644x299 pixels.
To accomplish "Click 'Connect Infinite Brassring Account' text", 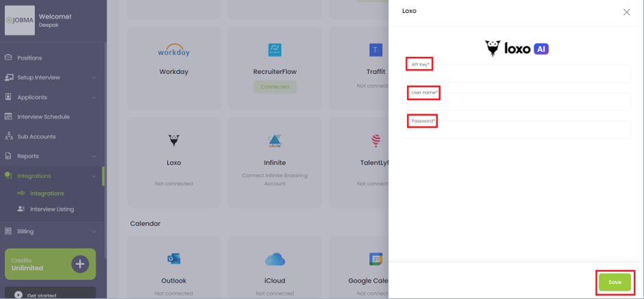I will [x=275, y=179].
